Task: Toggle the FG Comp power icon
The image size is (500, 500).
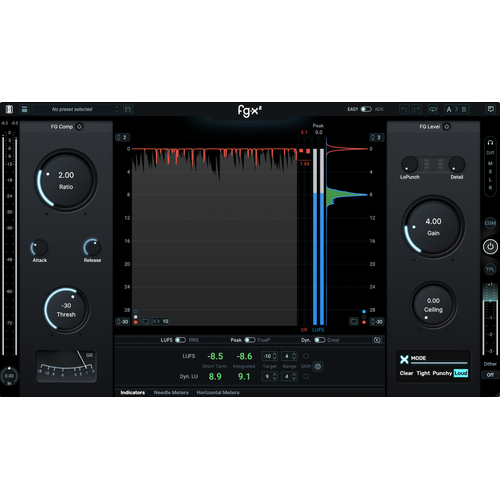Action: pos(79,127)
